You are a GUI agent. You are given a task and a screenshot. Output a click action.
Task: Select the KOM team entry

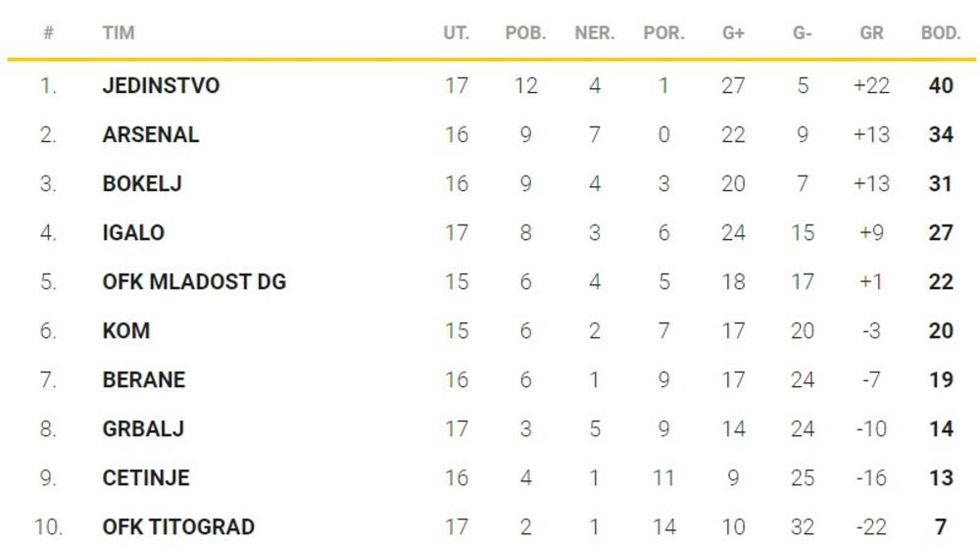[x=126, y=330]
